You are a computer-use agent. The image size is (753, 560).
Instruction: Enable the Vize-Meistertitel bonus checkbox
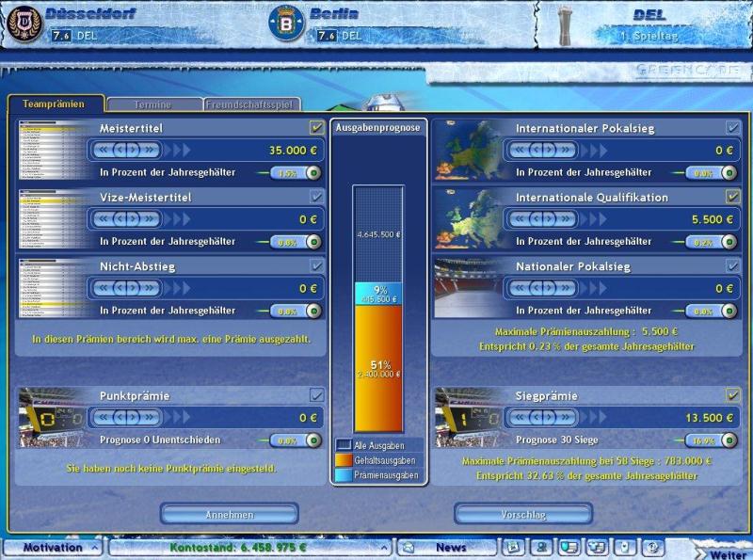pos(316,197)
